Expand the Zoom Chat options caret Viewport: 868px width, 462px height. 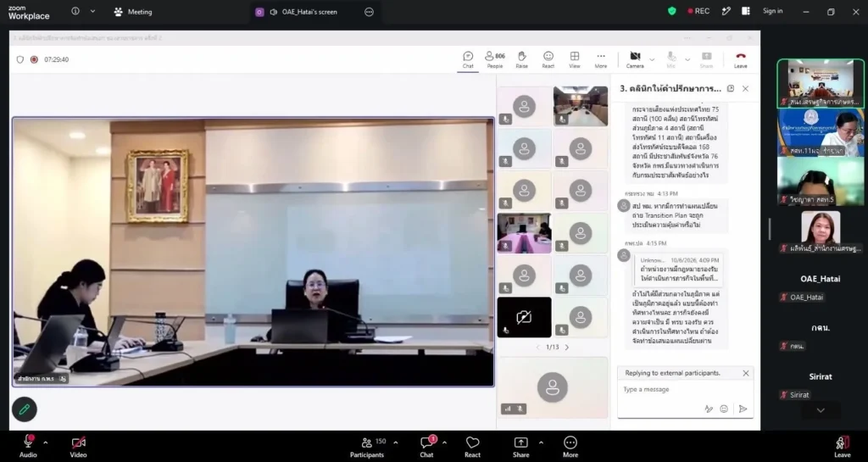[x=444, y=443]
